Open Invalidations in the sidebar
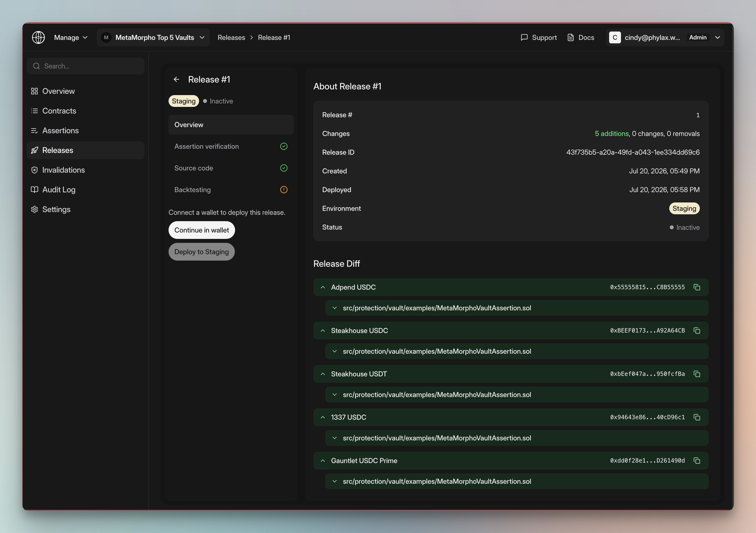 coord(85,170)
